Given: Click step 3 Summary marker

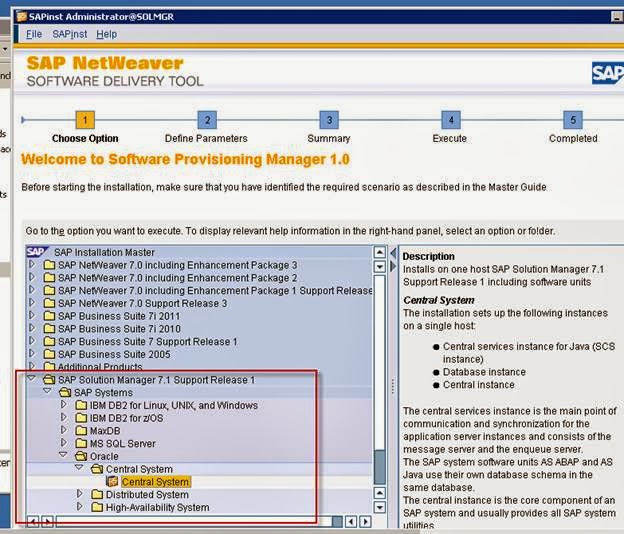Looking at the screenshot, I should [329, 120].
